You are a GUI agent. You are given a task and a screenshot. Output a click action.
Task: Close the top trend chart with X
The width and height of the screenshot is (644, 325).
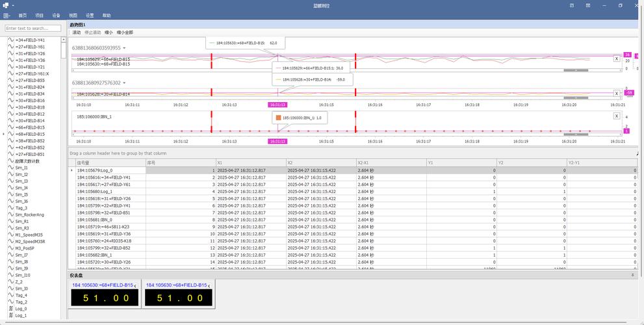pos(617,58)
